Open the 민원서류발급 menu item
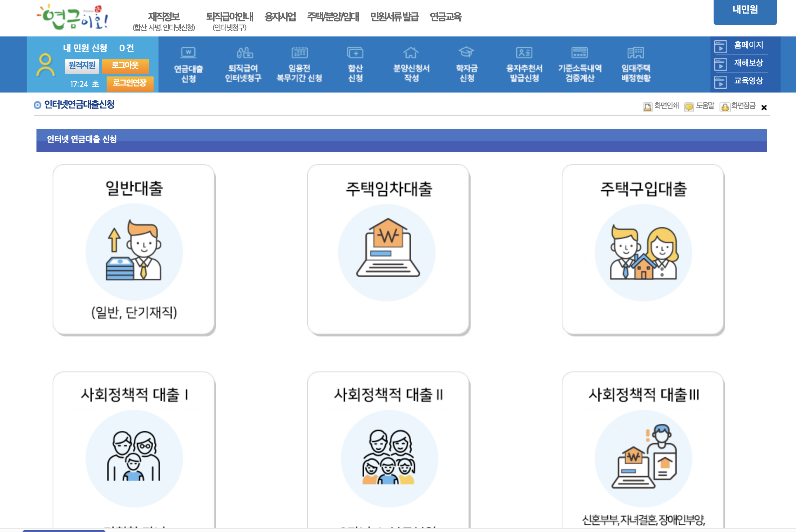Image resolution: width=796 pixels, height=532 pixels. 394,17
